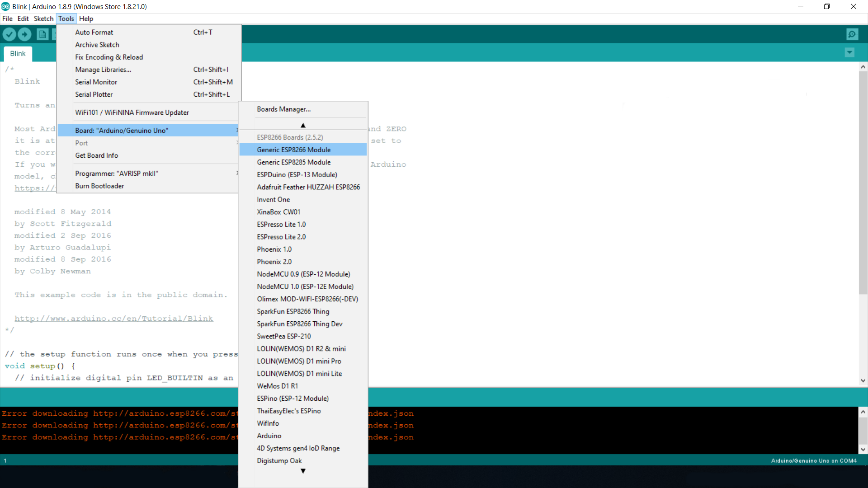Screen dimensions: 868x488
Task: Choose NodeMCU 0.9 (ESP-12 Module)
Action: click(x=303, y=274)
